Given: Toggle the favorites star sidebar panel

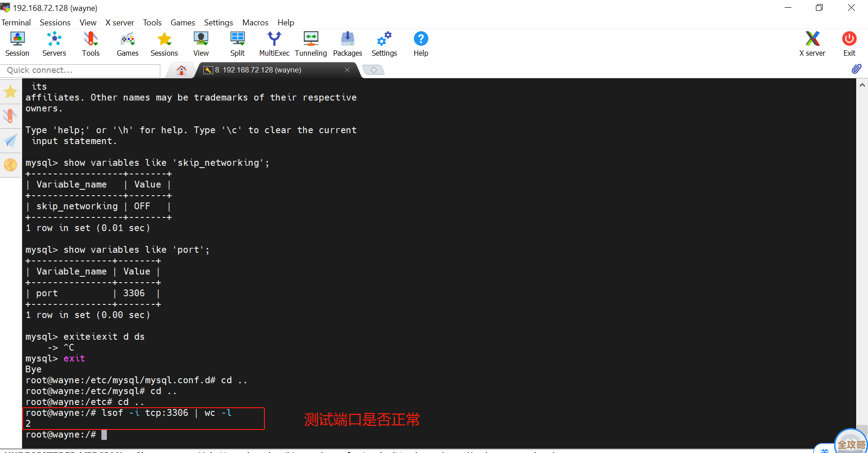Looking at the screenshot, I should pos(10,92).
